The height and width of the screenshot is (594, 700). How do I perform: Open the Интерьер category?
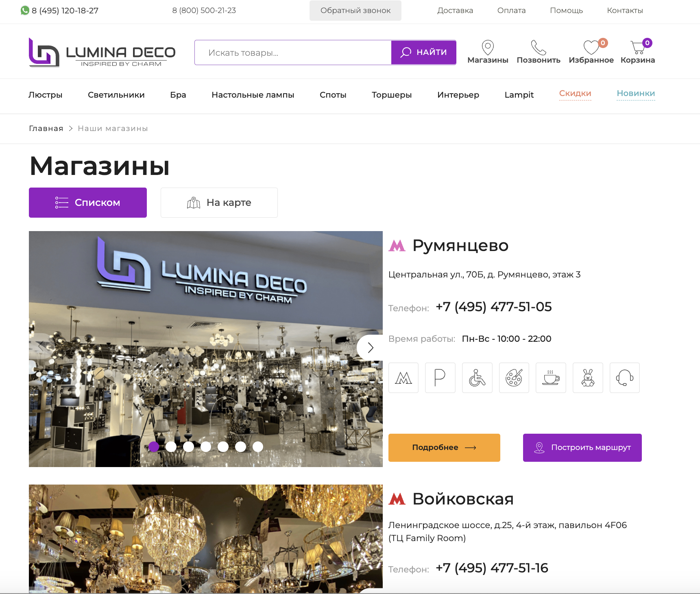(x=458, y=95)
